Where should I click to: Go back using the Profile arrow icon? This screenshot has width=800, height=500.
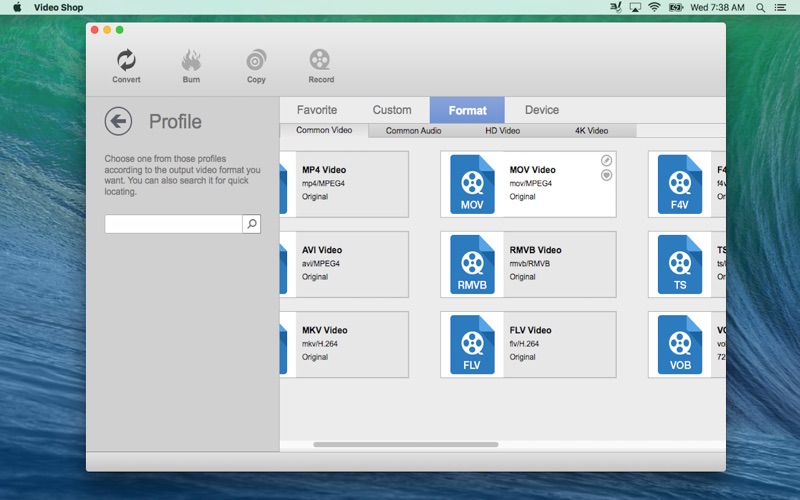point(118,121)
